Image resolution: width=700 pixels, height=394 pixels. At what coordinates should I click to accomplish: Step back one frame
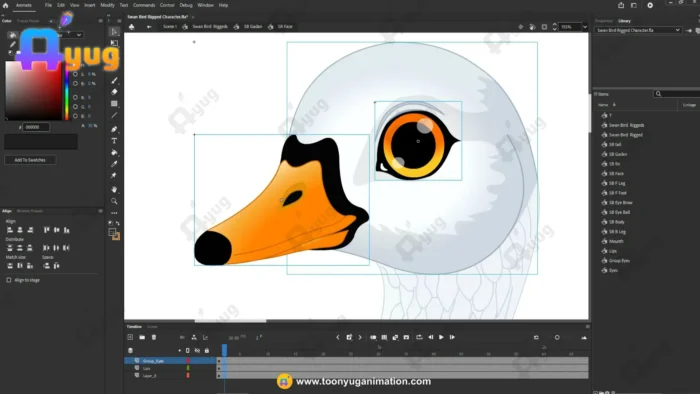(430, 337)
